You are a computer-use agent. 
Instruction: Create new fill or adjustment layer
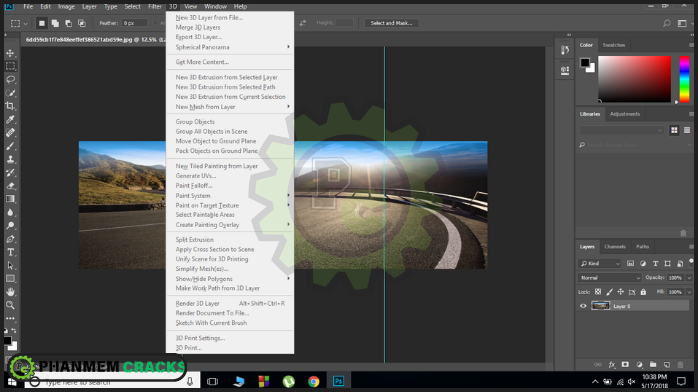tap(639, 364)
